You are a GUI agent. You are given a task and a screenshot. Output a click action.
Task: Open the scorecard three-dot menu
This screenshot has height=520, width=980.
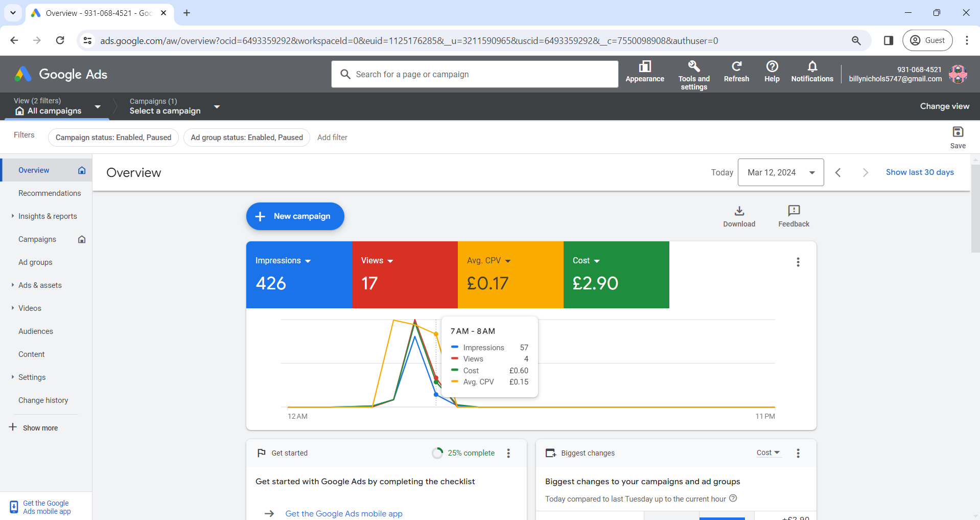(798, 262)
